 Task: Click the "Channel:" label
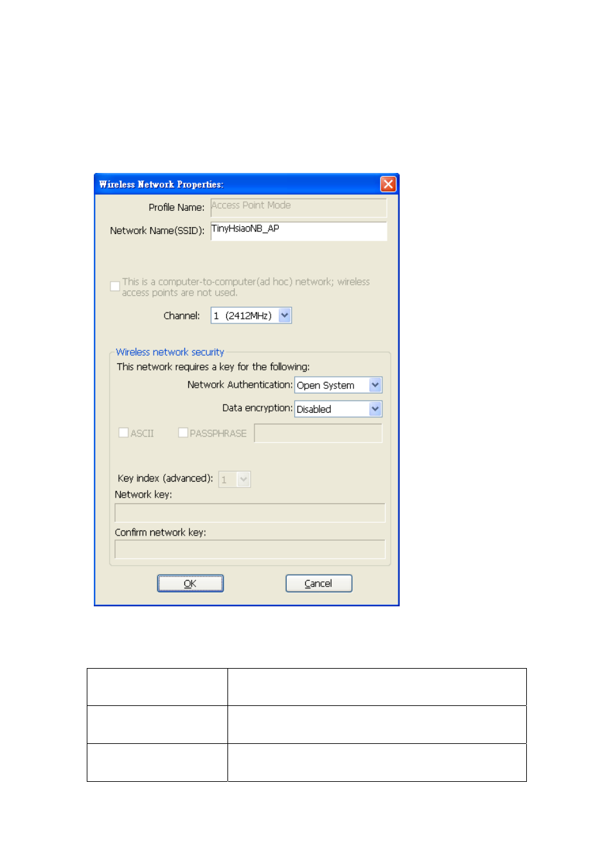tap(182, 316)
